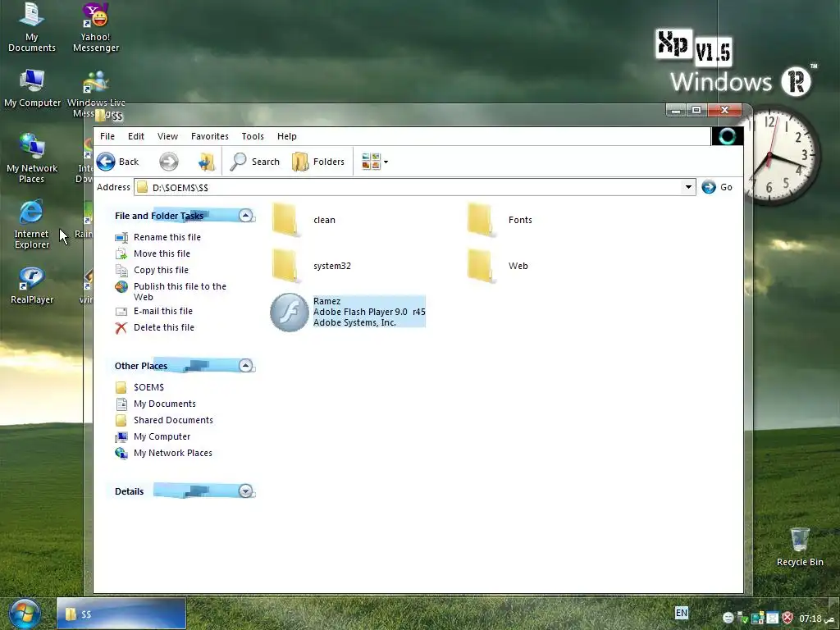Screen dimensions: 840x630
Task: Click the $$ taskbar button
Action: (x=121, y=614)
